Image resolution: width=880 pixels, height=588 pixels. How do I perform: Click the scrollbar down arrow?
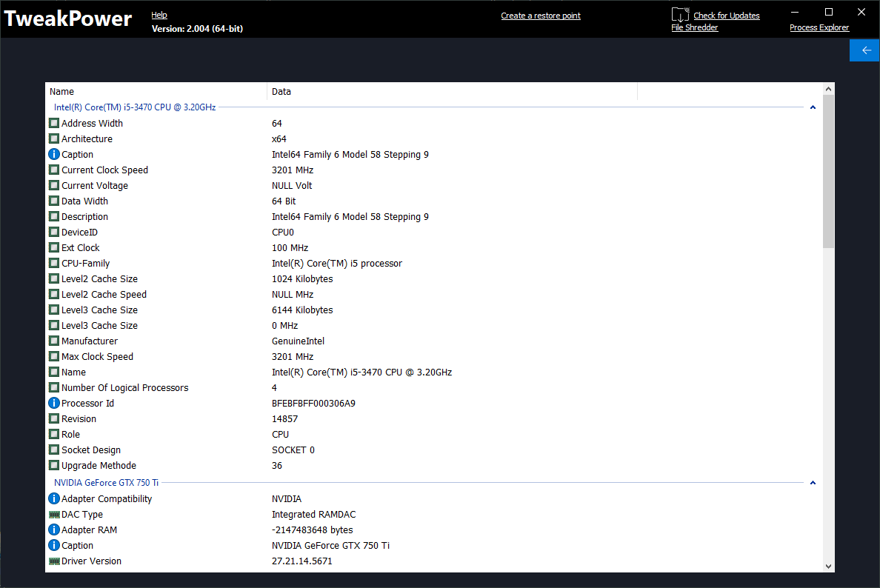829,566
